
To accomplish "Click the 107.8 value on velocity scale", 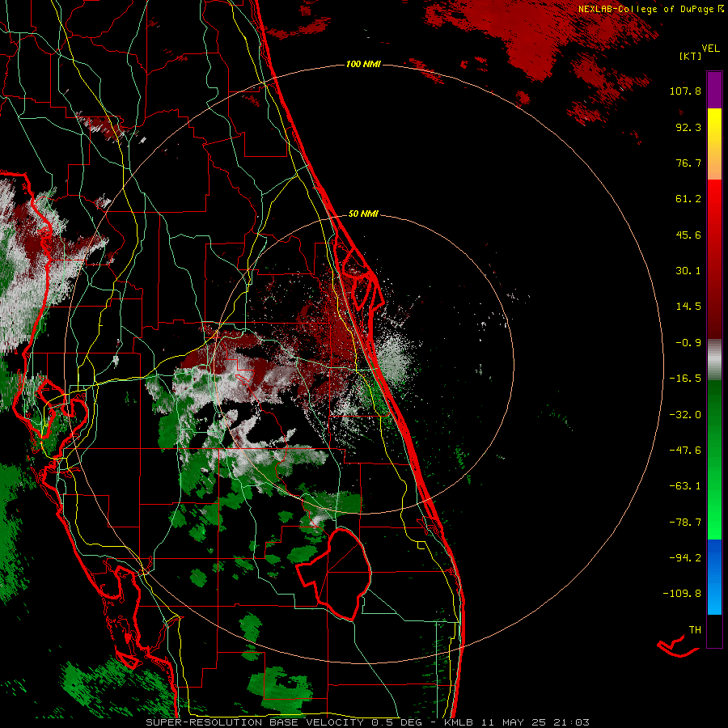I will (x=685, y=91).
